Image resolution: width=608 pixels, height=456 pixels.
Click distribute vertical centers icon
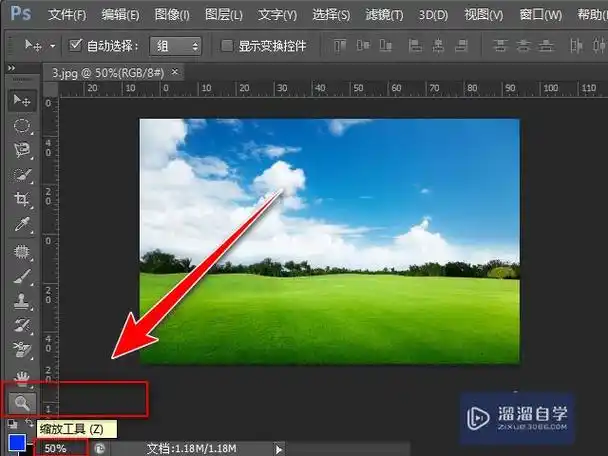coord(523,46)
